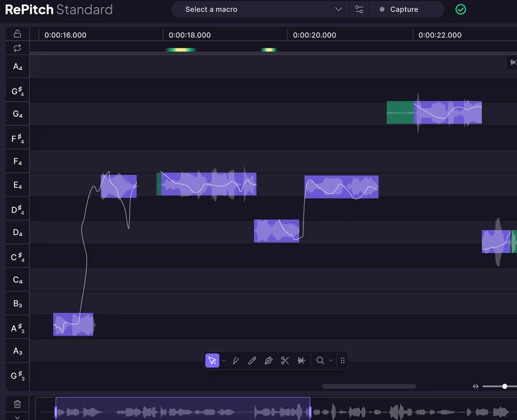
Task: Click the magnifier zoom tool
Action: pyautogui.click(x=320, y=361)
